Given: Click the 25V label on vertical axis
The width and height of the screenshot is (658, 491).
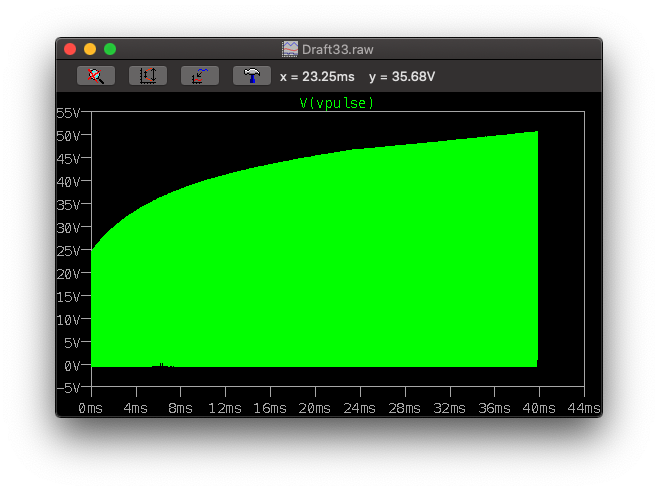Looking at the screenshot, I should 68,251.
